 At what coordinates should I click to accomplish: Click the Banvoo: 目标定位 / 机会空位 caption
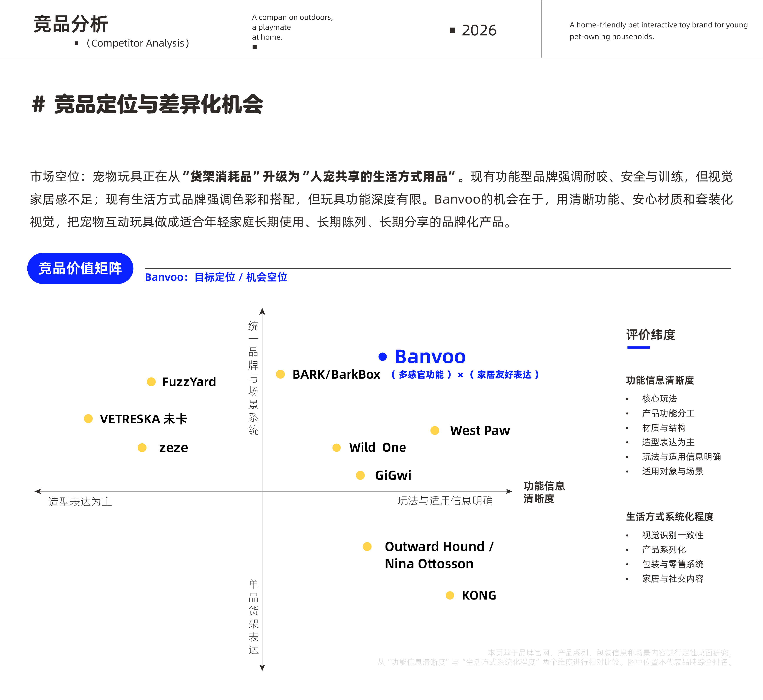[216, 277]
